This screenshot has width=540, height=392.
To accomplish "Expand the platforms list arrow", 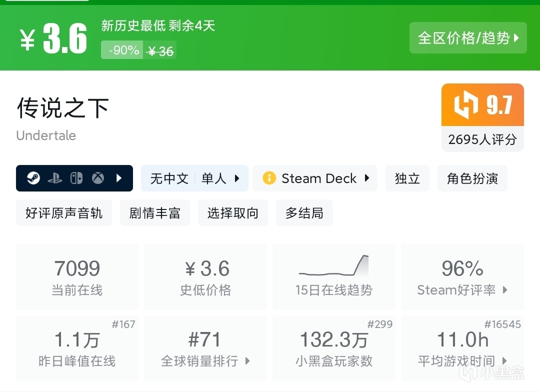I will coord(119,178).
